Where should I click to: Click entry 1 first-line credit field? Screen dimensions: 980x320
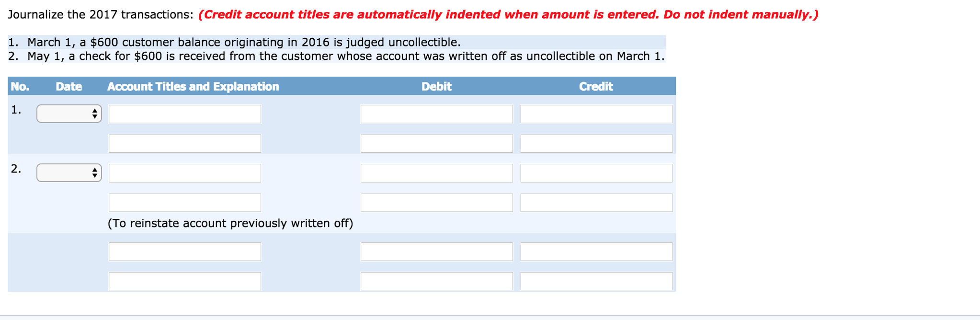tap(596, 114)
